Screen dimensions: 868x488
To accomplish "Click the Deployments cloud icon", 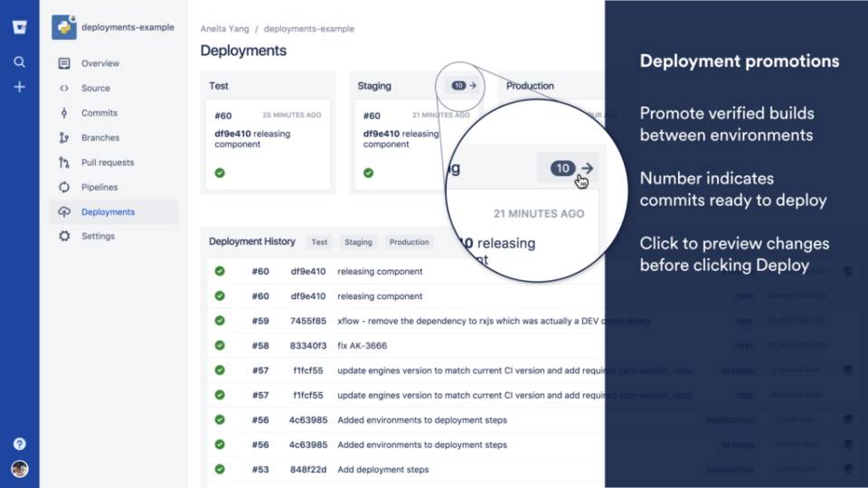I will (64, 211).
